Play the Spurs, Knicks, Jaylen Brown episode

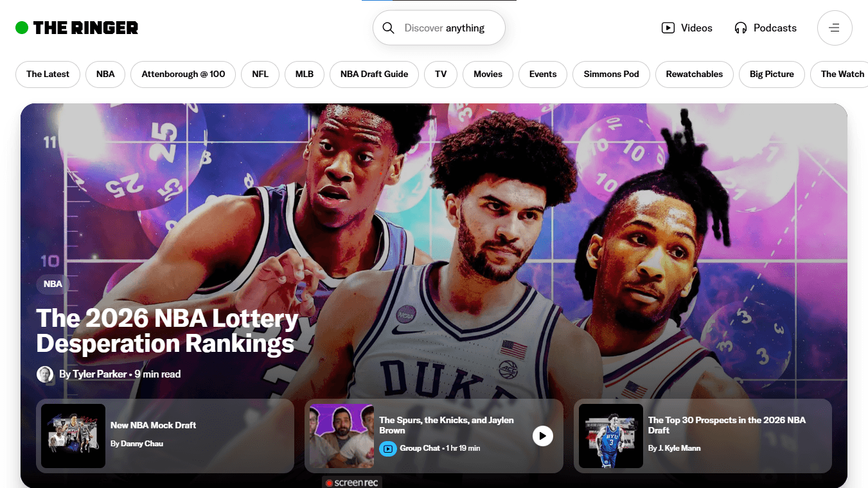tap(543, 436)
